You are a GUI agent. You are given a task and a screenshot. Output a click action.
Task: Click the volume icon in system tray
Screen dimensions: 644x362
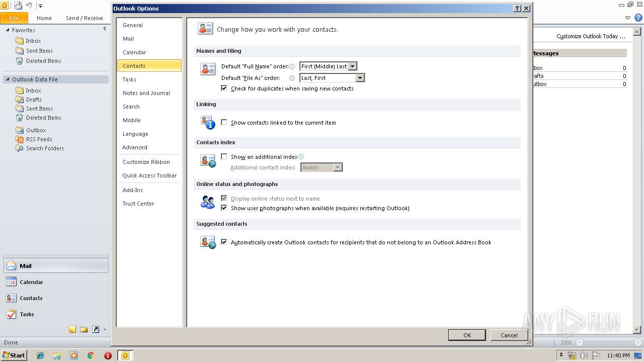[584, 355]
